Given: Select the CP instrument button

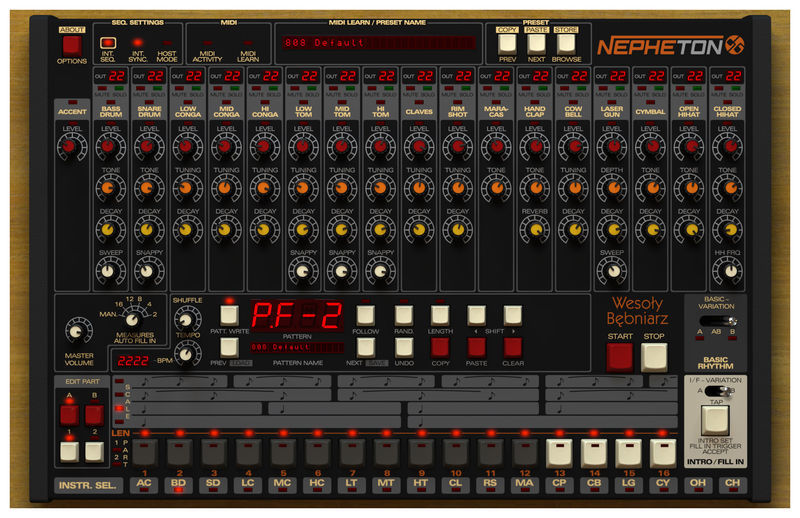Looking at the screenshot, I should [x=559, y=485].
